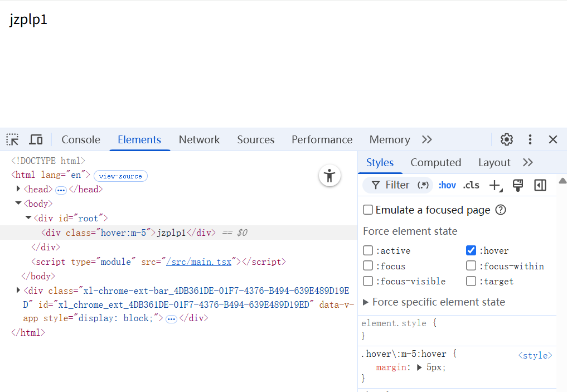The image size is (567, 392).
Task: Collapse the div id root node
Action: 28,217
